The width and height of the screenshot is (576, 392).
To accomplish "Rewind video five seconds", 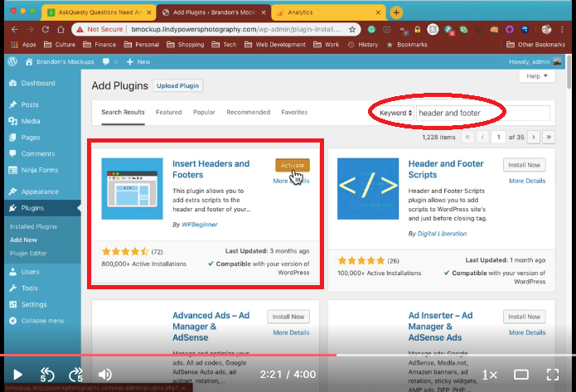I will pos(47,375).
